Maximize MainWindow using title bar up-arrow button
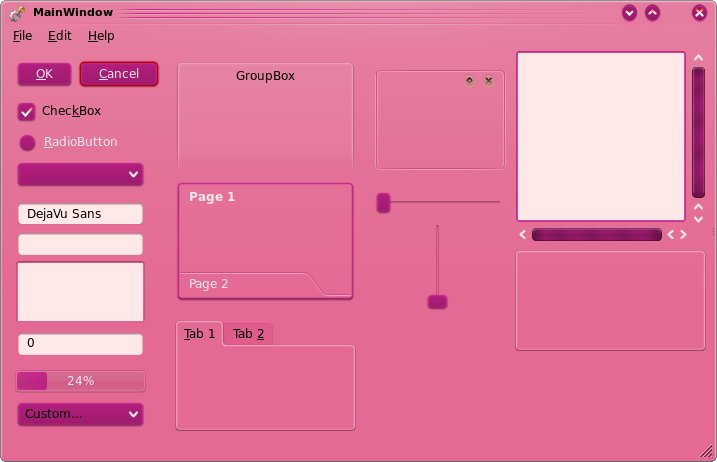Viewport: 717px width, 462px height. coord(653,13)
